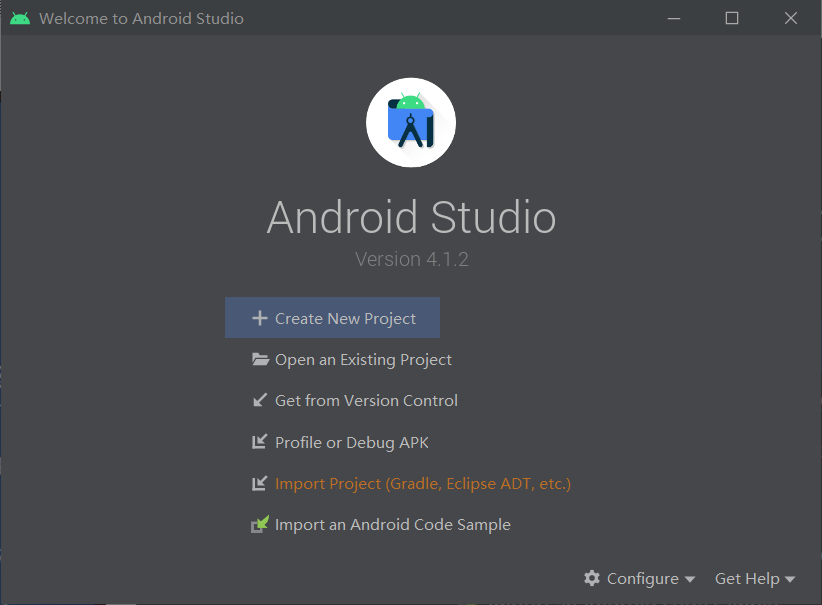Open Import an Android Code Sample
Image resolution: width=822 pixels, height=605 pixels.
pyautogui.click(x=393, y=524)
